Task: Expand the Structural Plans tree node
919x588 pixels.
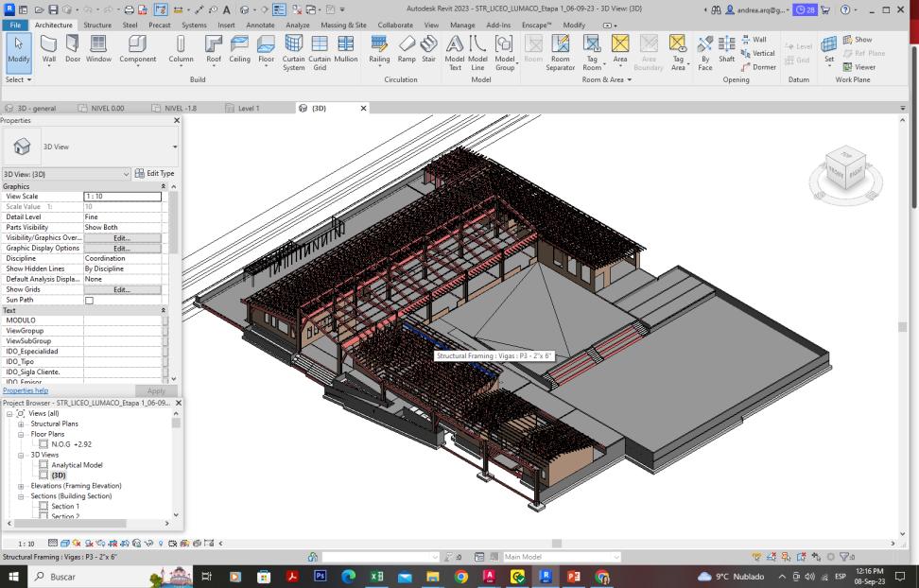Action: pos(21,424)
